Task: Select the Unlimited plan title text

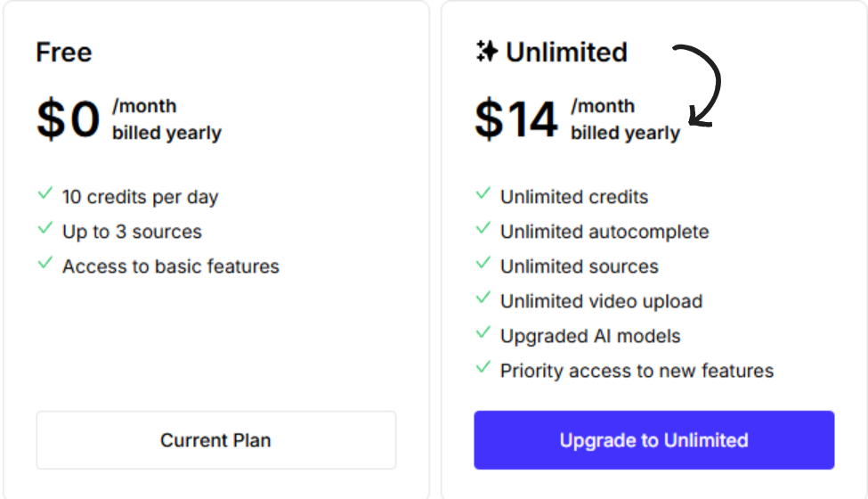Action: click(566, 53)
